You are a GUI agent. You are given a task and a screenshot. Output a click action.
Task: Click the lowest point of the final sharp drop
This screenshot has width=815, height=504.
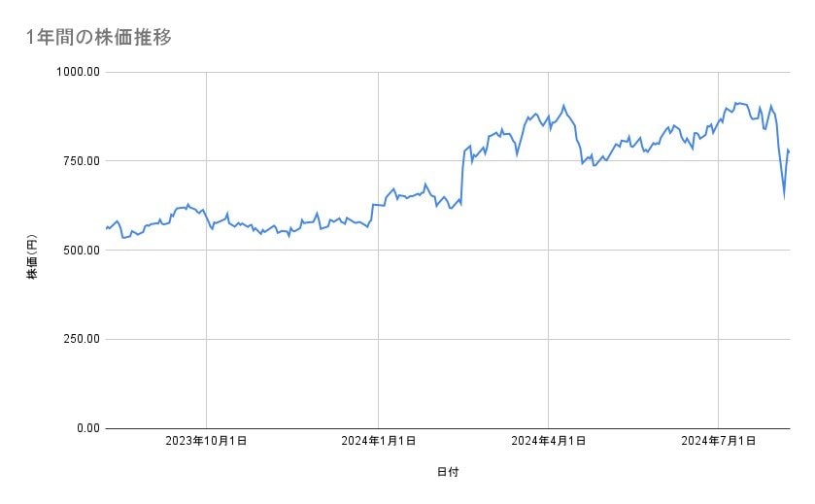(x=784, y=195)
